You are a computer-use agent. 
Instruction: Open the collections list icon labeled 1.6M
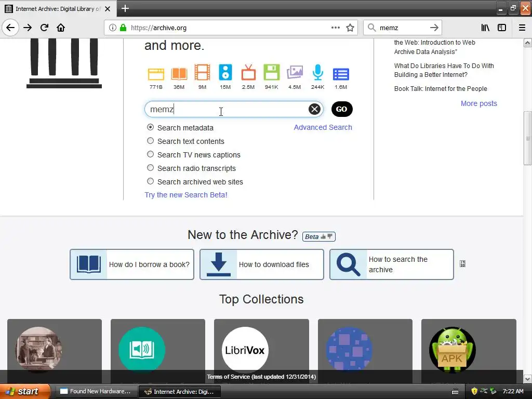[x=341, y=74]
